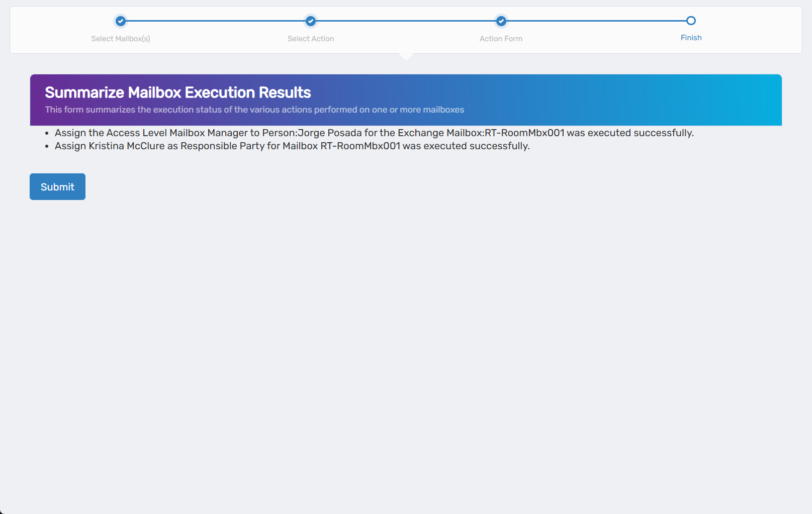
Task: Click the second bullet point marker
Action: 48,146
